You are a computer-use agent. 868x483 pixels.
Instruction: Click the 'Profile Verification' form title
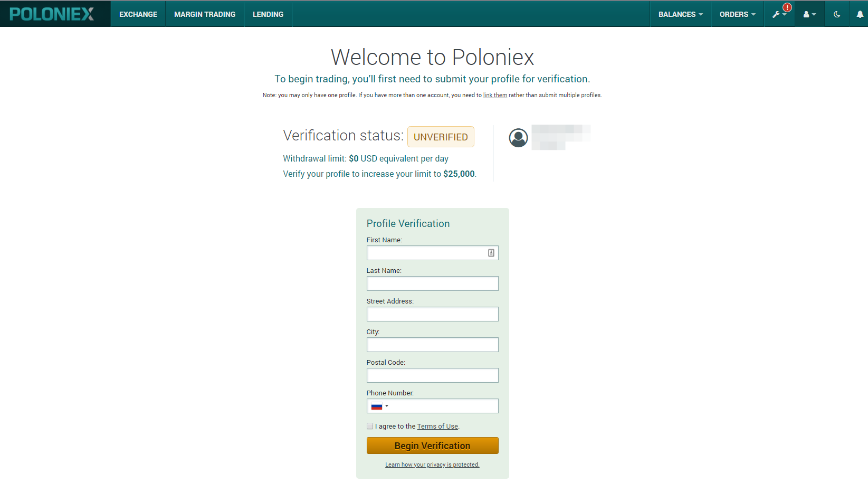coord(408,223)
